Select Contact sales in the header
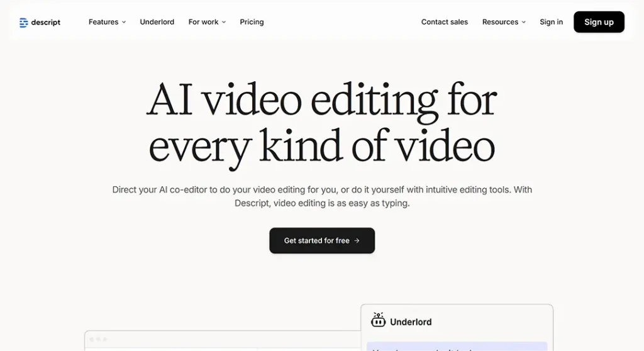Viewport: 644px width, 351px height. click(x=445, y=22)
